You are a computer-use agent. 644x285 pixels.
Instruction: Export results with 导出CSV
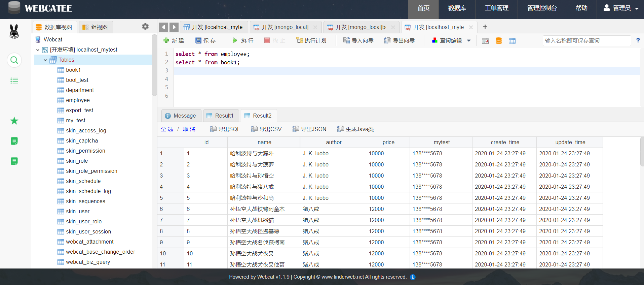266,129
